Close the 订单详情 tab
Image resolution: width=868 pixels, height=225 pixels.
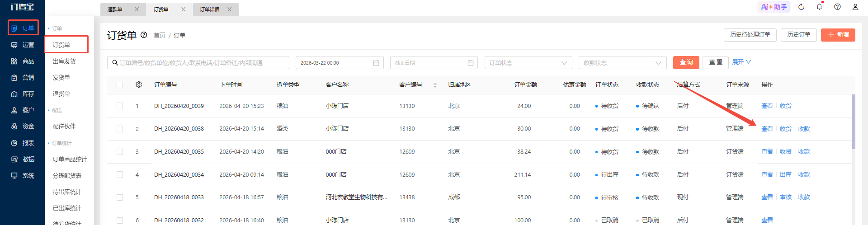(x=229, y=9)
